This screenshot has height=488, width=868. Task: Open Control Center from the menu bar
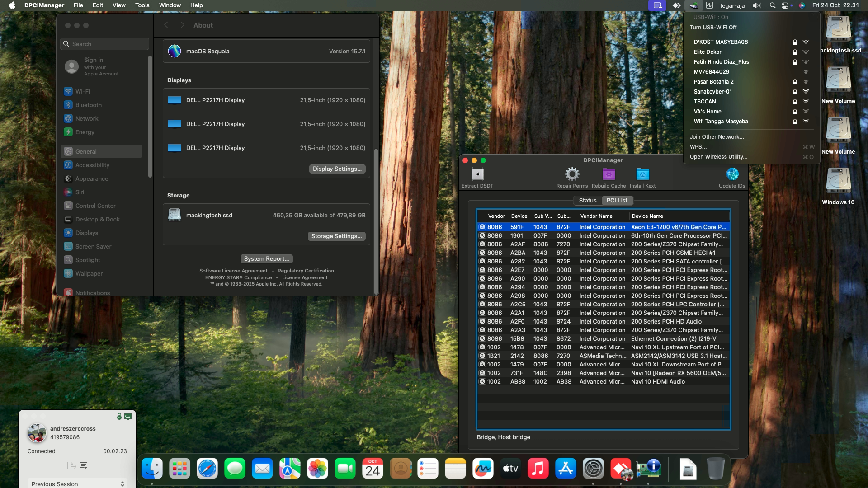point(786,5)
